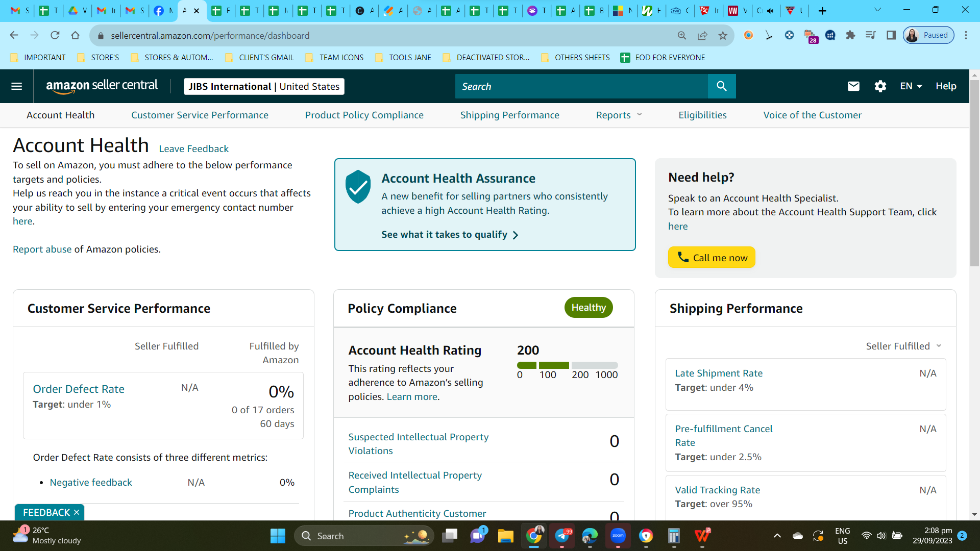Screen dimensions: 980x551
Task: Open Valid Tracking Rate metric
Action: [x=718, y=490]
